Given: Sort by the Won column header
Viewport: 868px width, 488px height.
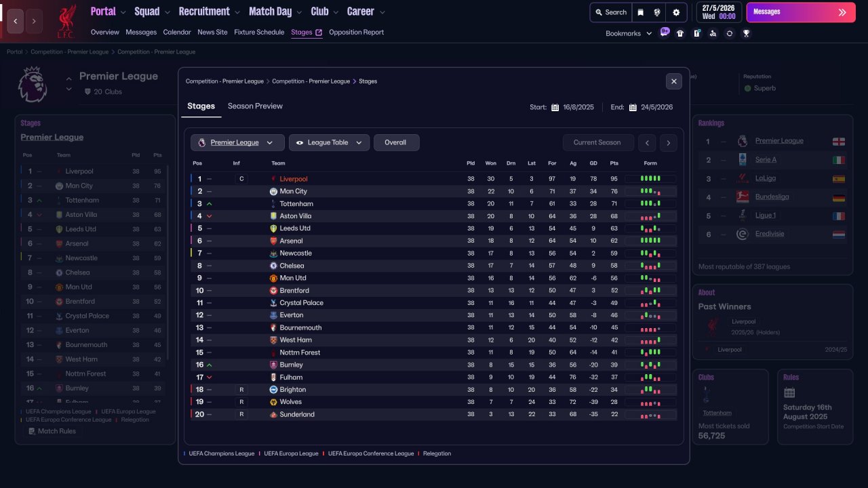Looking at the screenshot, I should (x=491, y=163).
